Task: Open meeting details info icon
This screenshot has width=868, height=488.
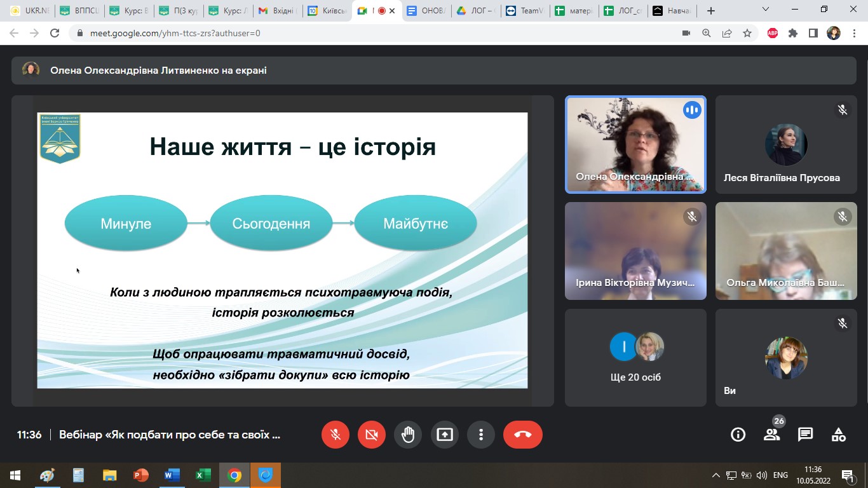Action: (738, 435)
